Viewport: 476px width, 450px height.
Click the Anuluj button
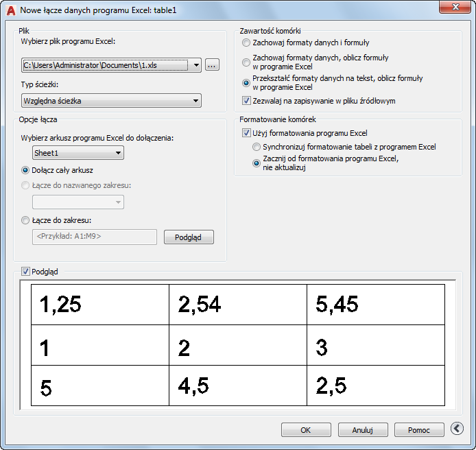pos(363,429)
